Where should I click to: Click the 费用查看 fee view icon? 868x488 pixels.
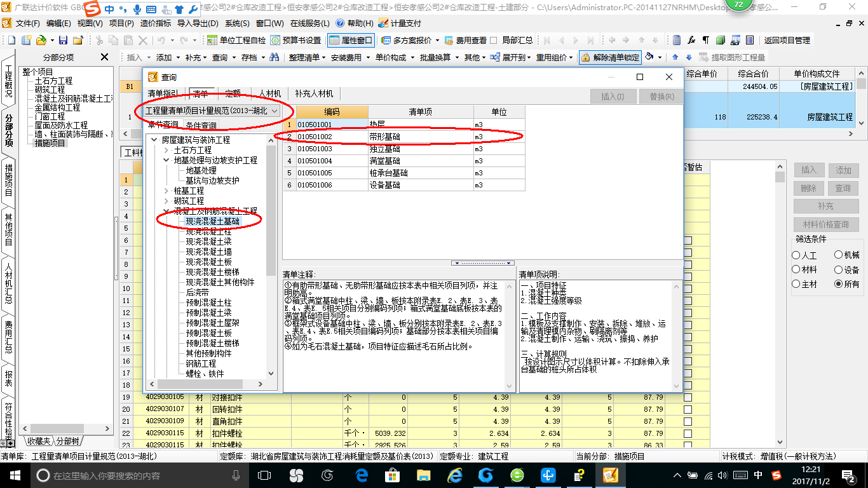pos(449,40)
